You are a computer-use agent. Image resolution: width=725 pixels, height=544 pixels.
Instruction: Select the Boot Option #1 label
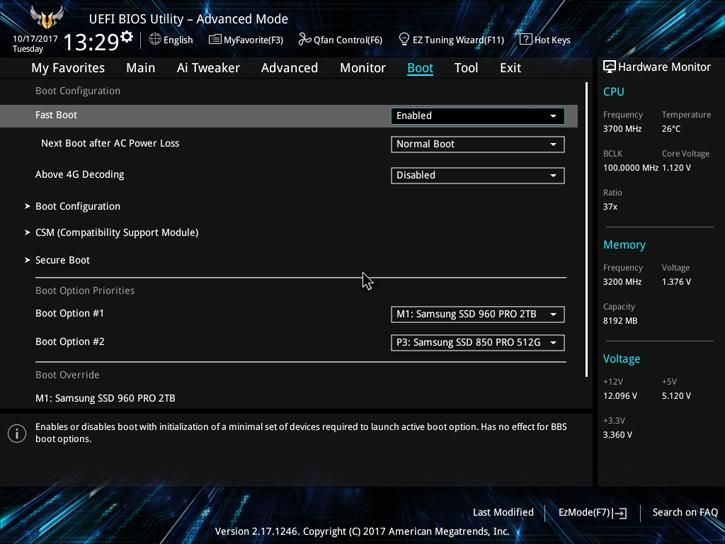click(x=69, y=313)
